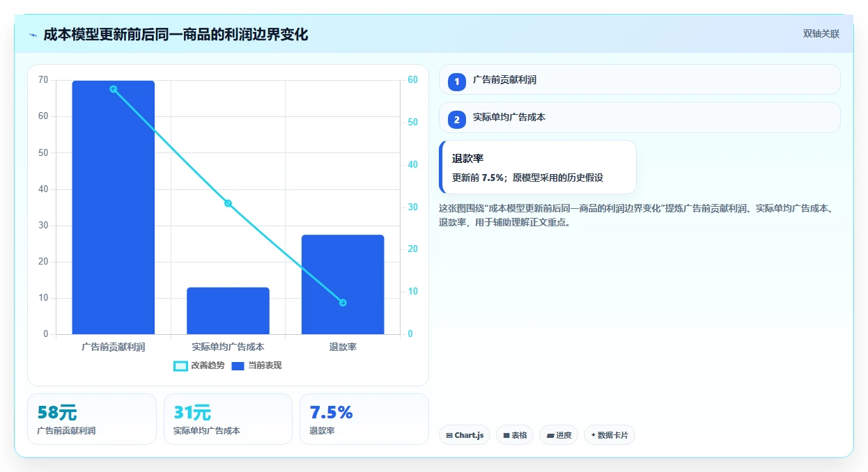Click the line point above 实际单均广告成本
This screenshot has height=472, width=868.
coord(228,203)
